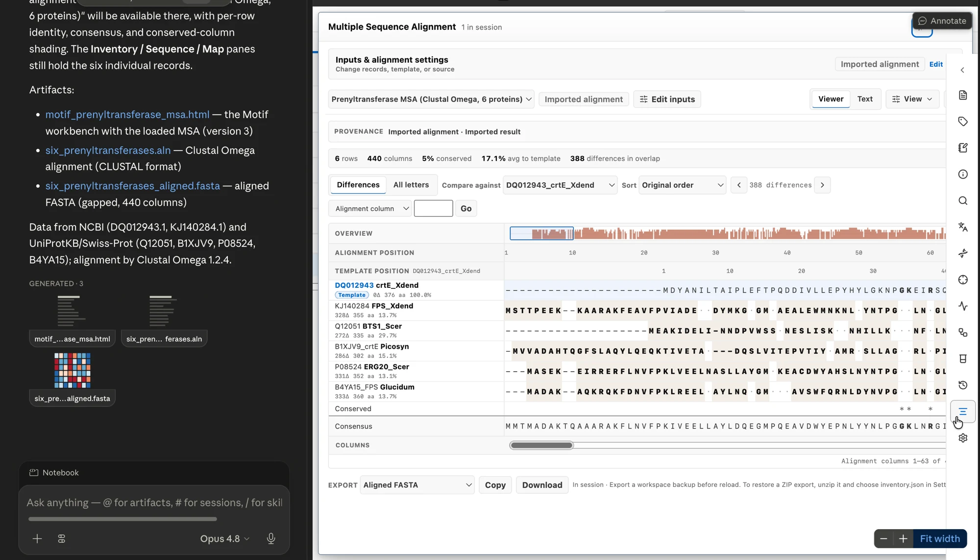The height and width of the screenshot is (560, 980).
Task: Select the Text mode toggle
Action: [865, 99]
